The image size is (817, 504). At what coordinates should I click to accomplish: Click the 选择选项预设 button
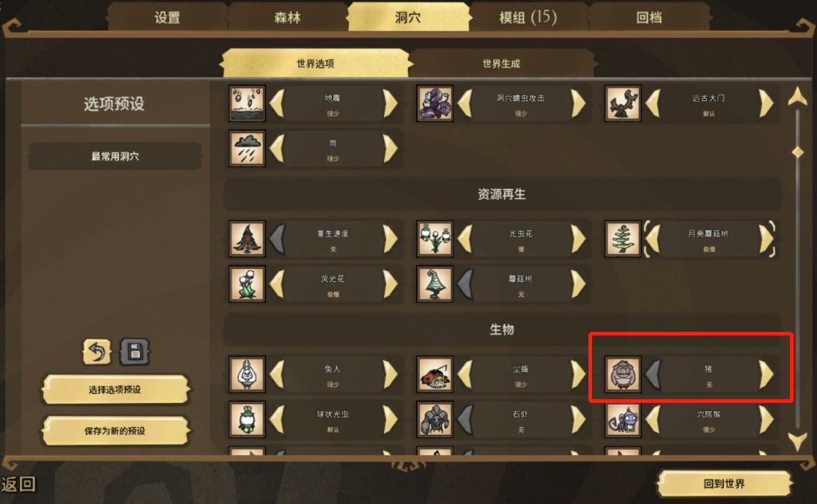114,390
